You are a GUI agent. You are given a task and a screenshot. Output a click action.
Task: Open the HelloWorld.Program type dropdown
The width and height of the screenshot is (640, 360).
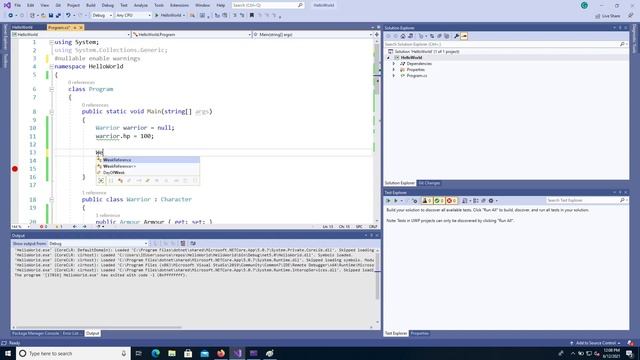point(192,35)
